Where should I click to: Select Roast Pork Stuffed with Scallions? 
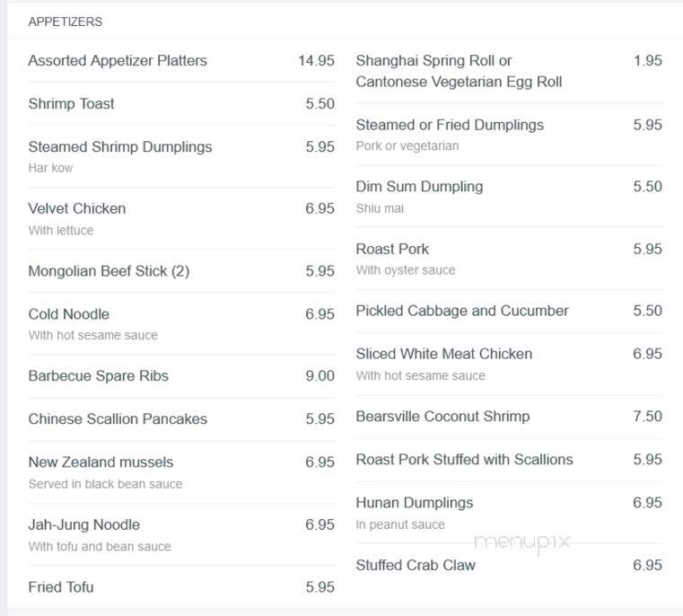click(464, 460)
